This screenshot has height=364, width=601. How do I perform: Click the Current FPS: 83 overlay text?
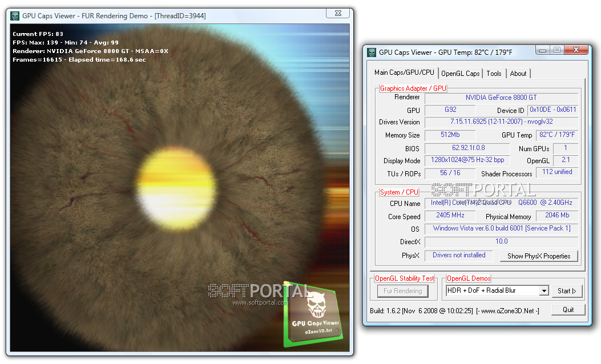click(x=38, y=34)
